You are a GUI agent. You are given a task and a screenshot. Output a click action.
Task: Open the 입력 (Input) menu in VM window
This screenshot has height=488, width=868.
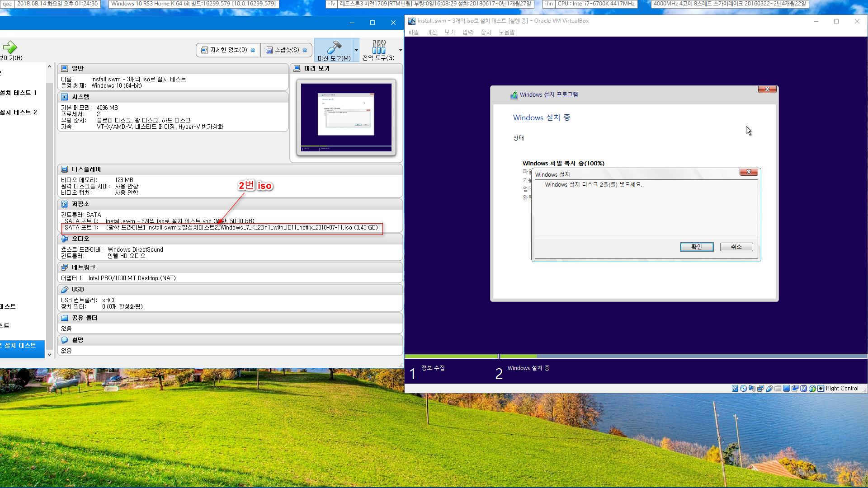[x=467, y=32]
